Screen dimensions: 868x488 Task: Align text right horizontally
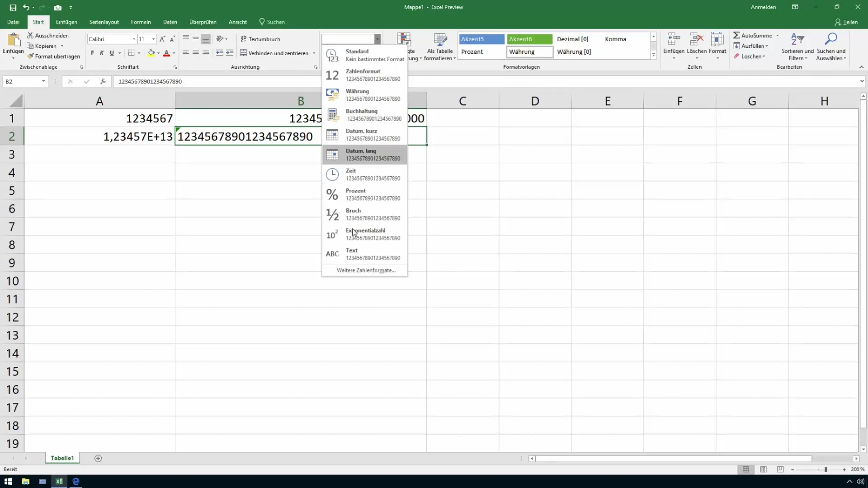click(206, 53)
